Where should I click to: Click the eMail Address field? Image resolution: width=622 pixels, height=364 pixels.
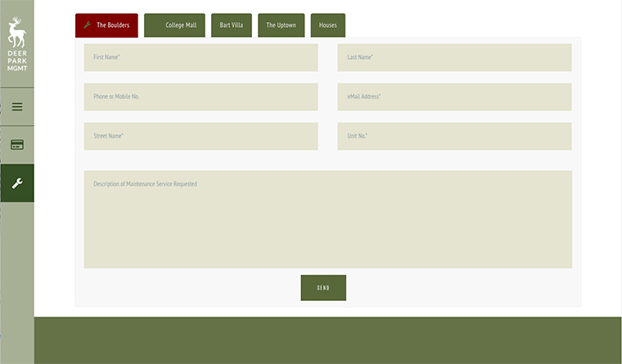(454, 97)
